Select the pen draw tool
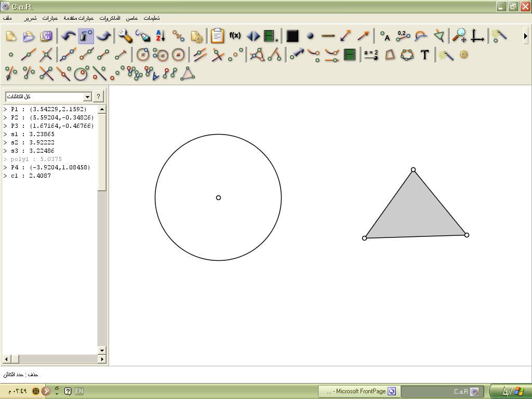The image size is (532, 399). pos(143,36)
